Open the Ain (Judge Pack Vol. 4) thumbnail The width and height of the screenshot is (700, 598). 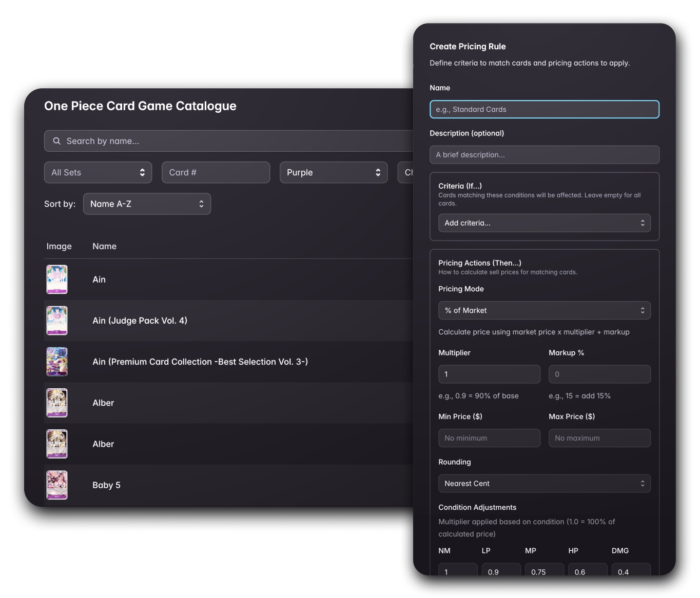coord(57,321)
